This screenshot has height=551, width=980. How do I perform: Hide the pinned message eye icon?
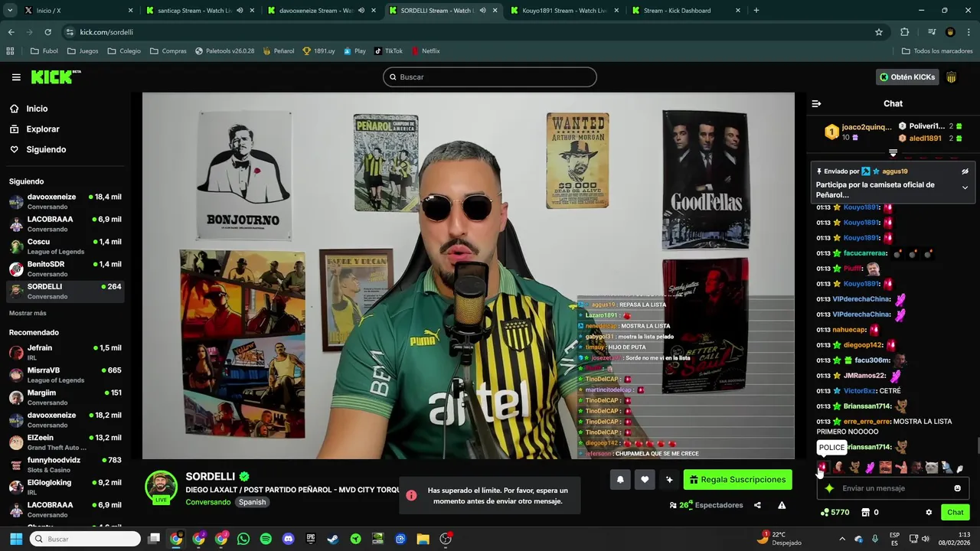(965, 171)
